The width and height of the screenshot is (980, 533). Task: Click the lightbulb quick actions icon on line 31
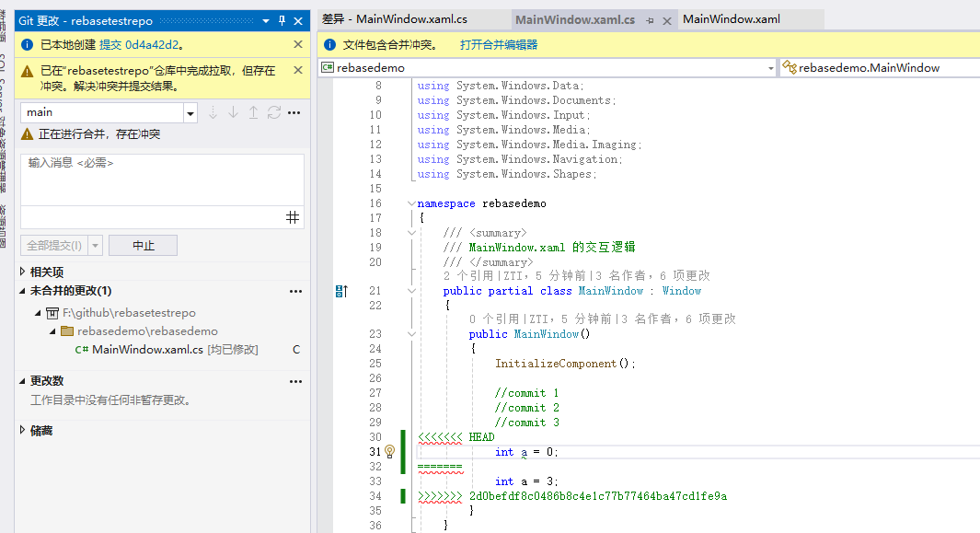[x=389, y=451]
